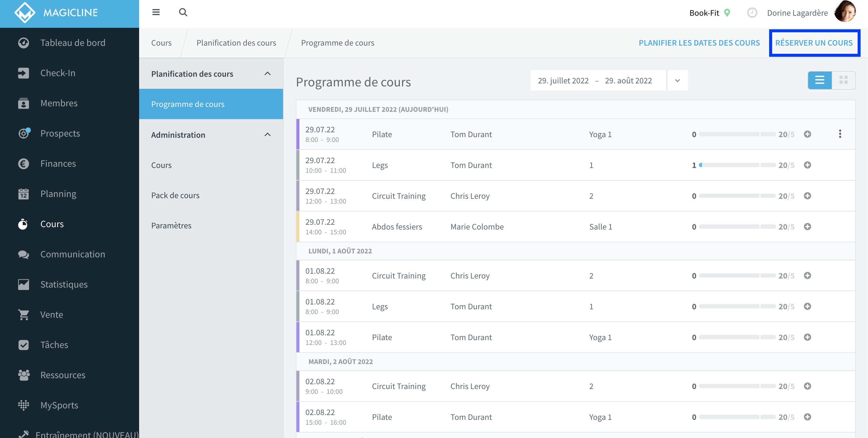The height and width of the screenshot is (438, 868).
Task: Open the date range dropdown arrow
Action: coord(677,80)
